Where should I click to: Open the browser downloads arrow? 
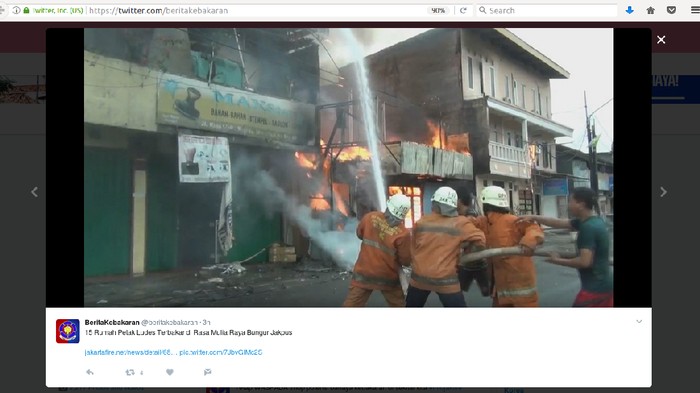(x=629, y=10)
